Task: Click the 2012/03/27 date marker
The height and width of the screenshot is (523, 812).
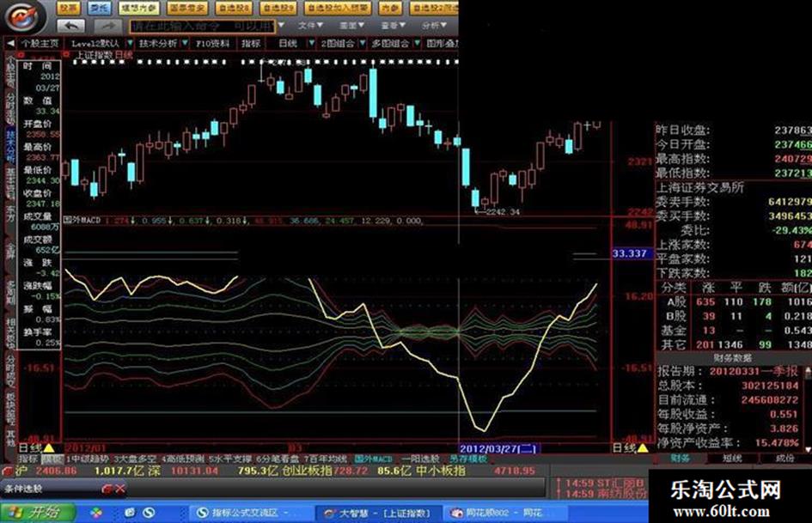Action: (498, 448)
